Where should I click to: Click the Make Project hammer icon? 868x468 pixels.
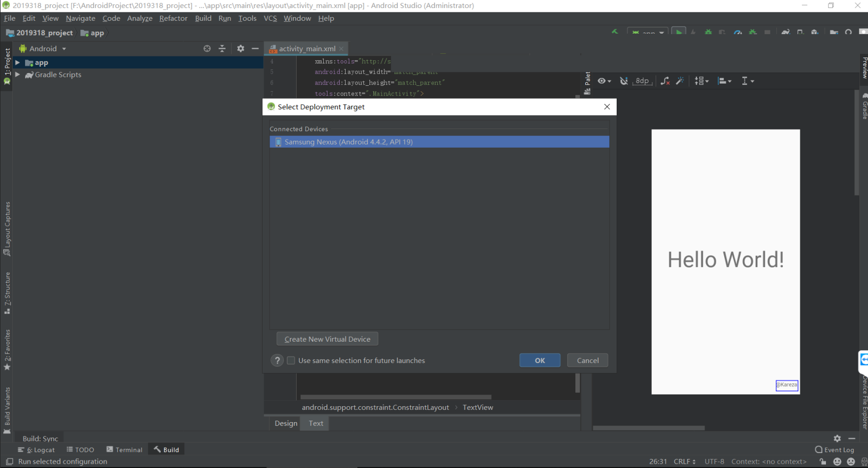615,32
